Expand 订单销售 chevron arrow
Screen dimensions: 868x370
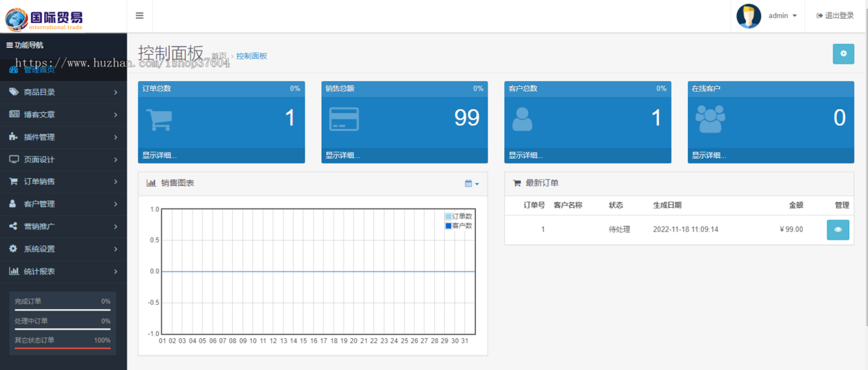point(116,182)
